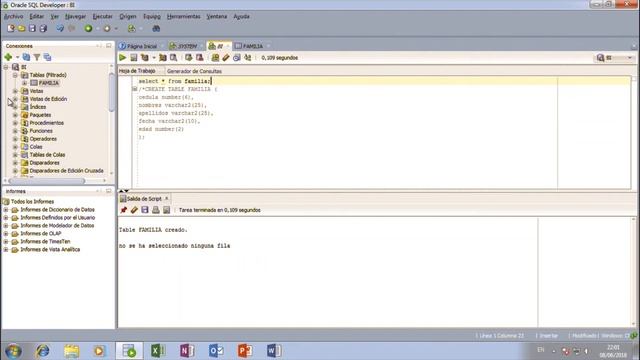Collapse the BI connection node
This screenshot has width=640, height=360.
pos(6,67)
